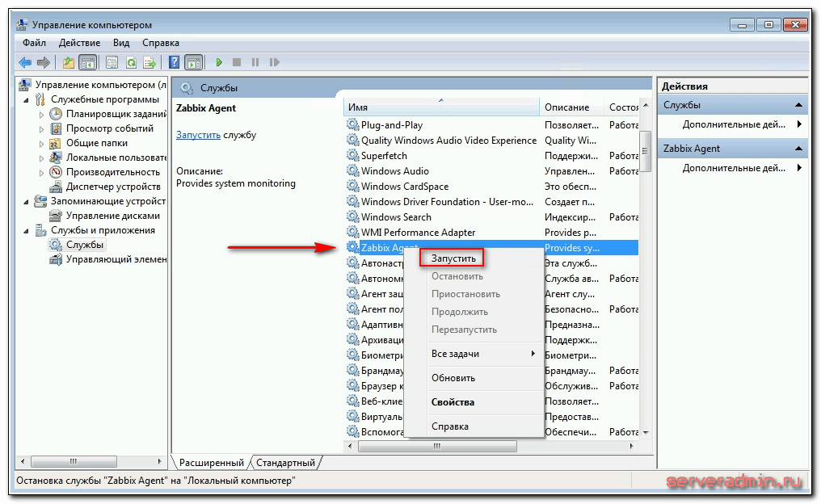Open Управление дисками in the tree

pyautogui.click(x=112, y=216)
